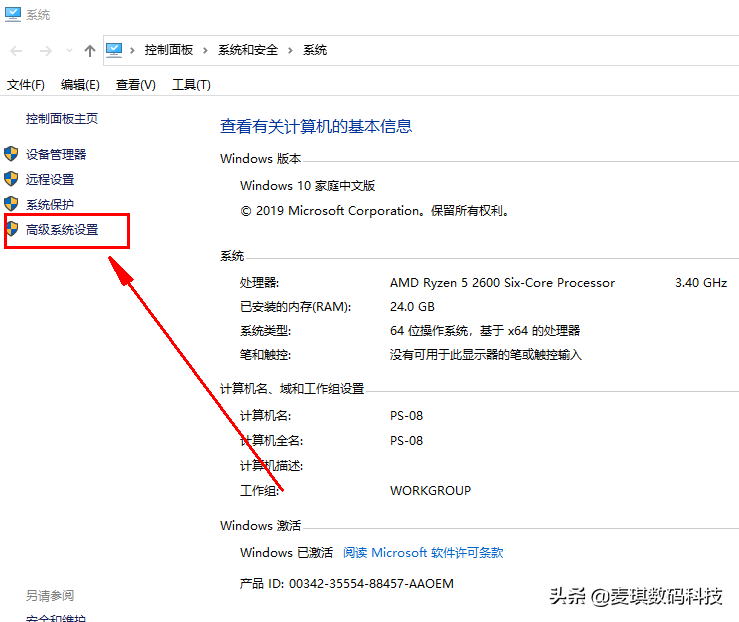Open the recent locations dropdown arrow

pos(69,50)
